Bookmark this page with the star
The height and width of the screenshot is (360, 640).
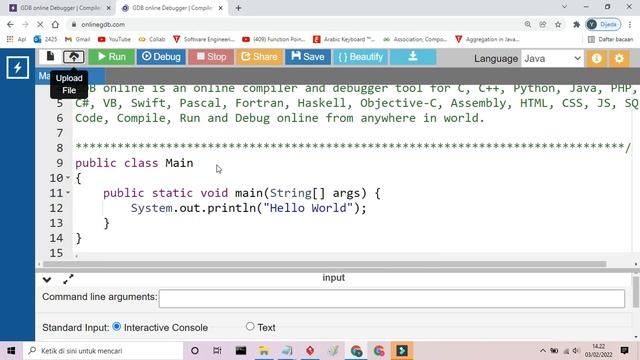coord(558,24)
